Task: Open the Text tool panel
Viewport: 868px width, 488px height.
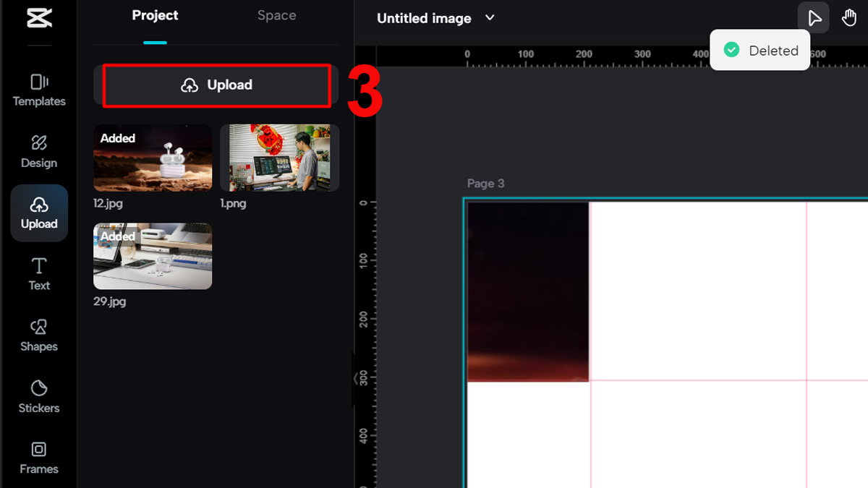Action: tap(39, 274)
